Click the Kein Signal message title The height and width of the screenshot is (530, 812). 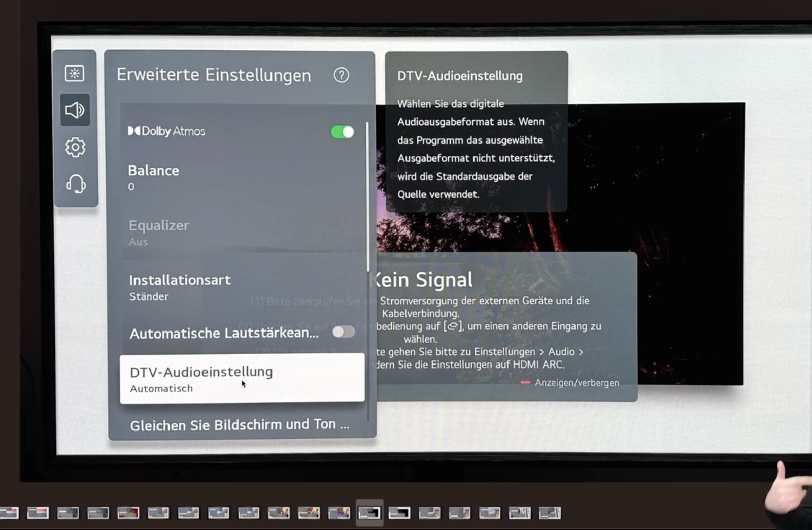(x=422, y=280)
